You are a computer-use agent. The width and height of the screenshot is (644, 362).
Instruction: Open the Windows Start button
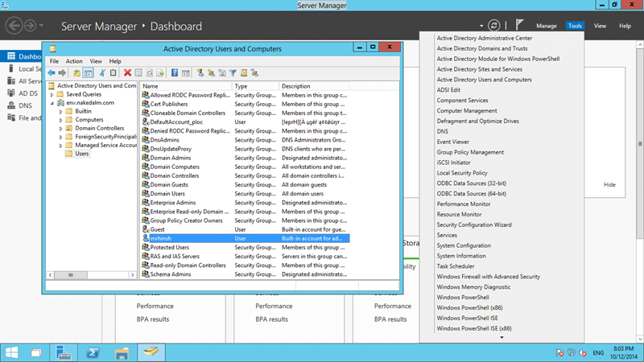point(11,352)
